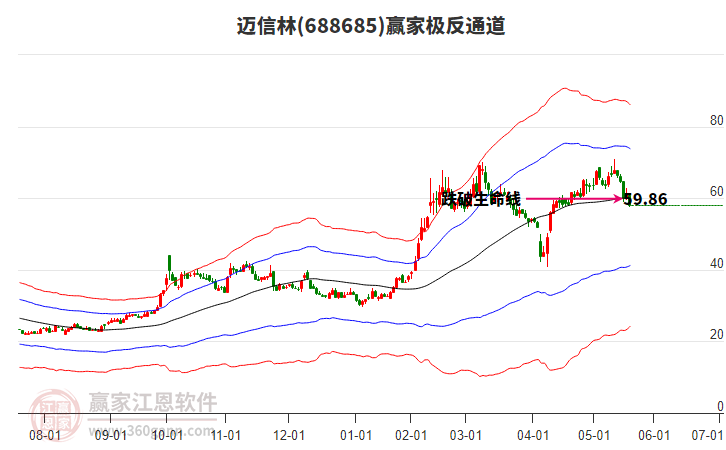Click the 05-01 date axis label
The image size is (726, 450).
click(x=594, y=435)
